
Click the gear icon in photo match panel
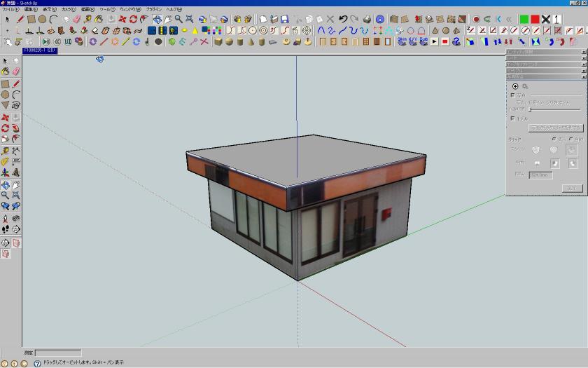coord(525,86)
